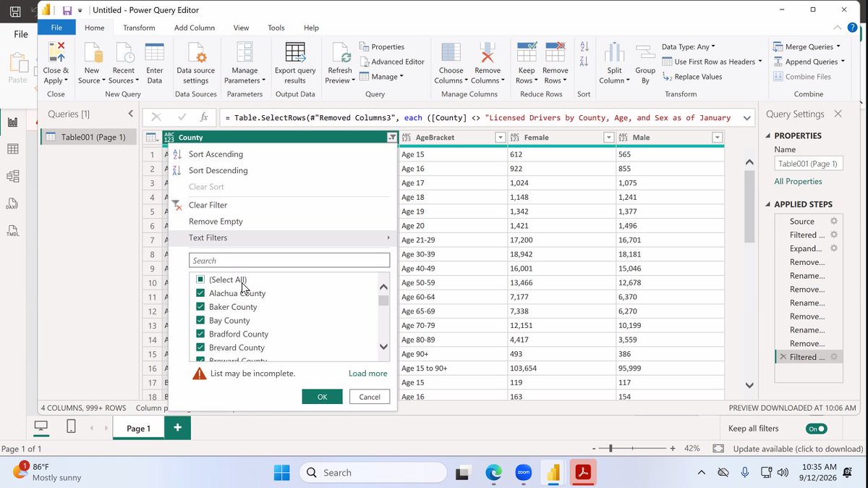Image resolution: width=868 pixels, height=488 pixels.
Task: Uncheck Bay County
Action: tap(200, 320)
